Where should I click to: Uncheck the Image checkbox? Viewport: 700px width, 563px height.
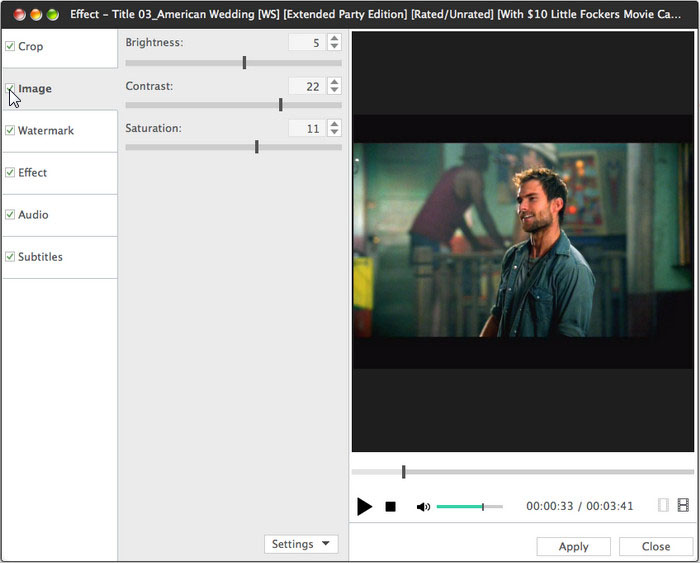(x=10, y=88)
